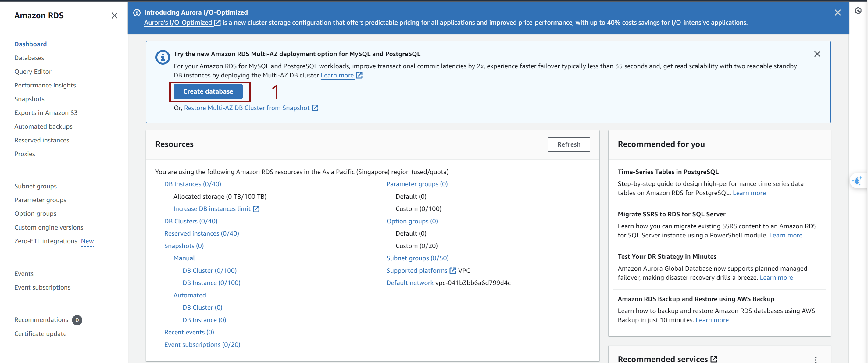Open Recommendations in the sidebar
The height and width of the screenshot is (363, 868).
[x=41, y=320]
